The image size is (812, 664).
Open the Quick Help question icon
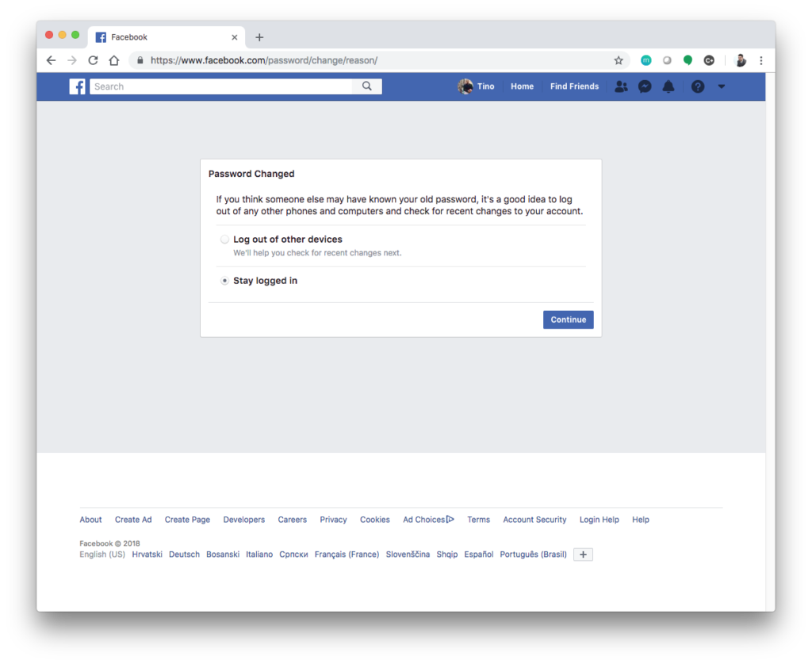click(698, 86)
